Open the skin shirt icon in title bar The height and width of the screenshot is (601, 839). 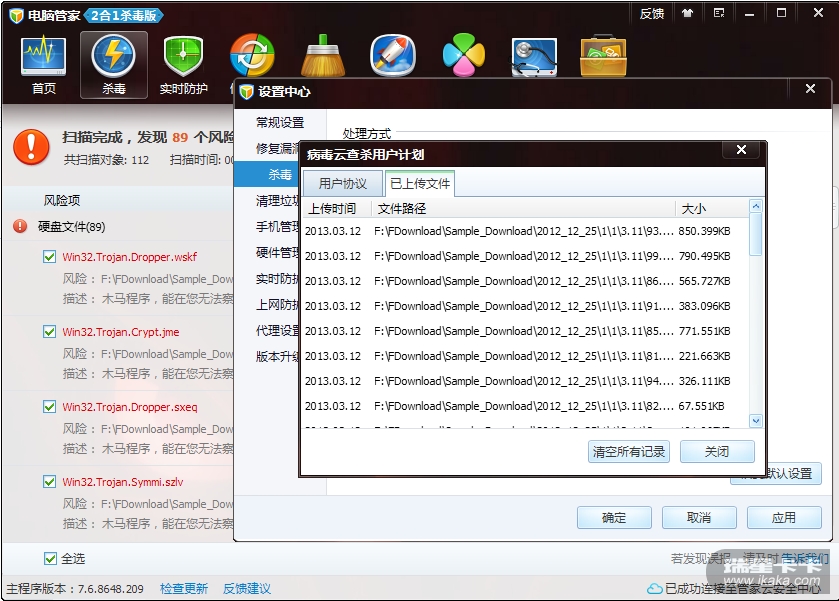[687, 13]
